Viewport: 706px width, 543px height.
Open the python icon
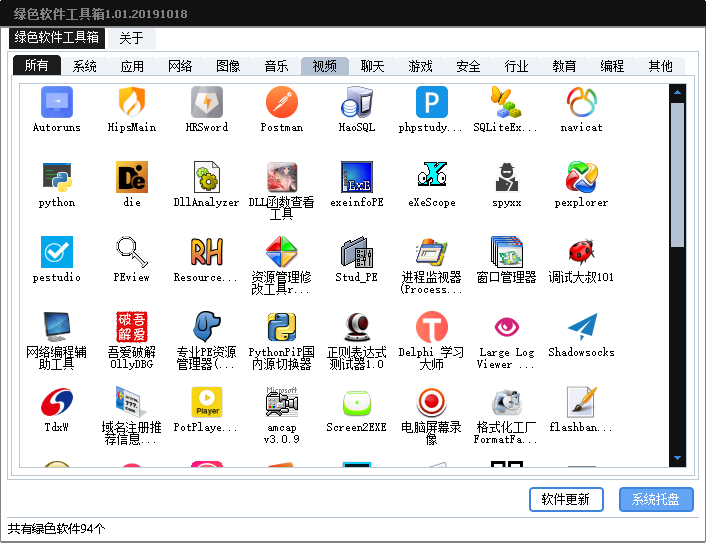click(57, 177)
